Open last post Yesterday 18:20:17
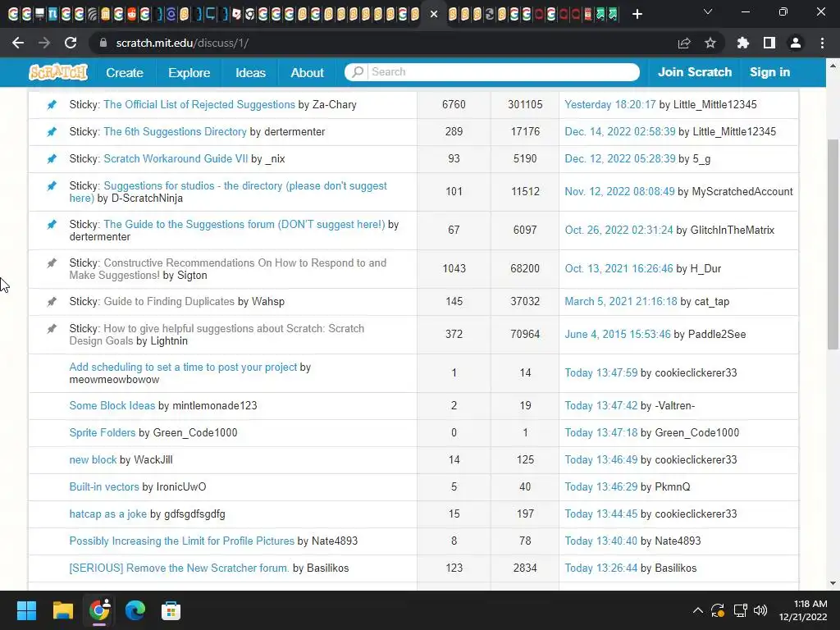 point(610,104)
